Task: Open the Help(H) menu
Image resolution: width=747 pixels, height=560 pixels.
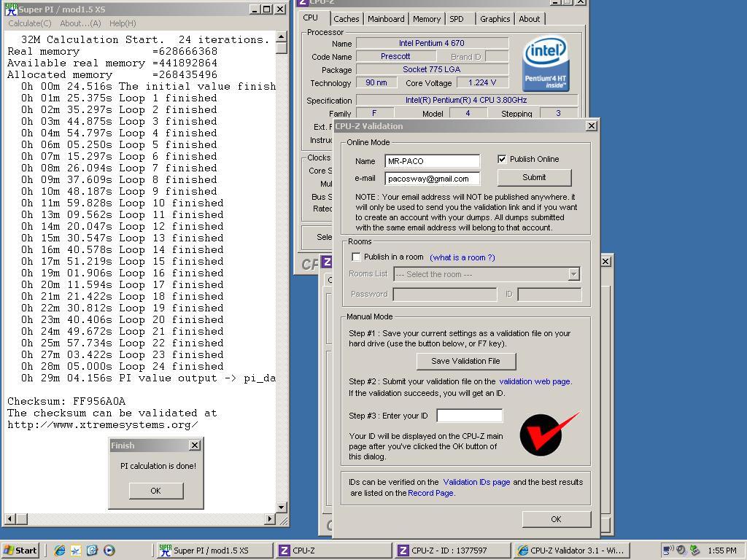Action: (123, 23)
